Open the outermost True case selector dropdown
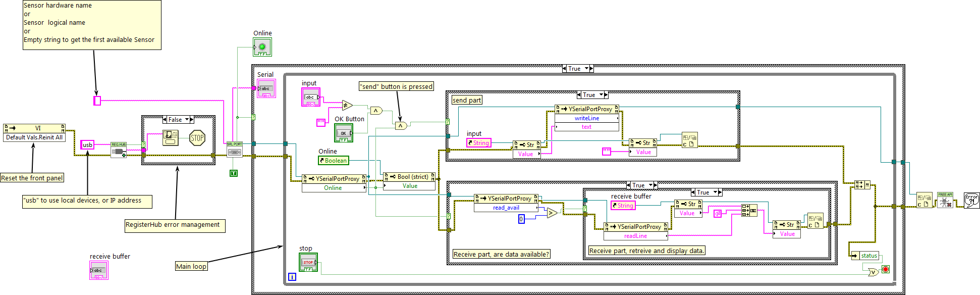The width and height of the screenshot is (980, 295). [x=586, y=69]
